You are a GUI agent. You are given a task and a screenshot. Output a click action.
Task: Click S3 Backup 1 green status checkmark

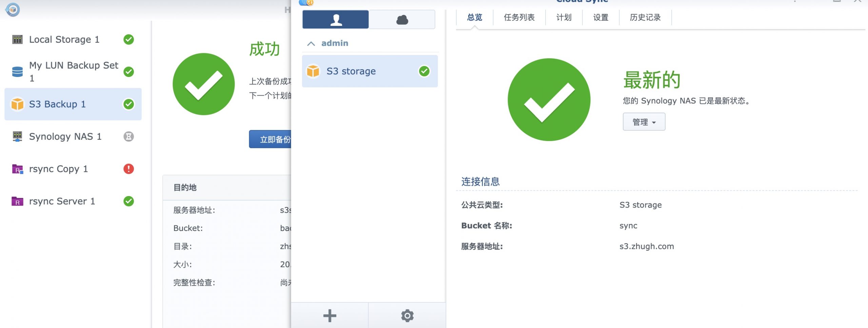pyautogui.click(x=129, y=104)
